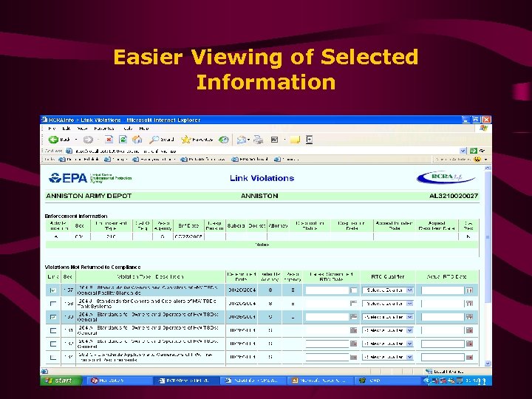Image resolution: width=532 pixels, height=399 pixels.
Task: Open the Tools menu
Action: 128,129
